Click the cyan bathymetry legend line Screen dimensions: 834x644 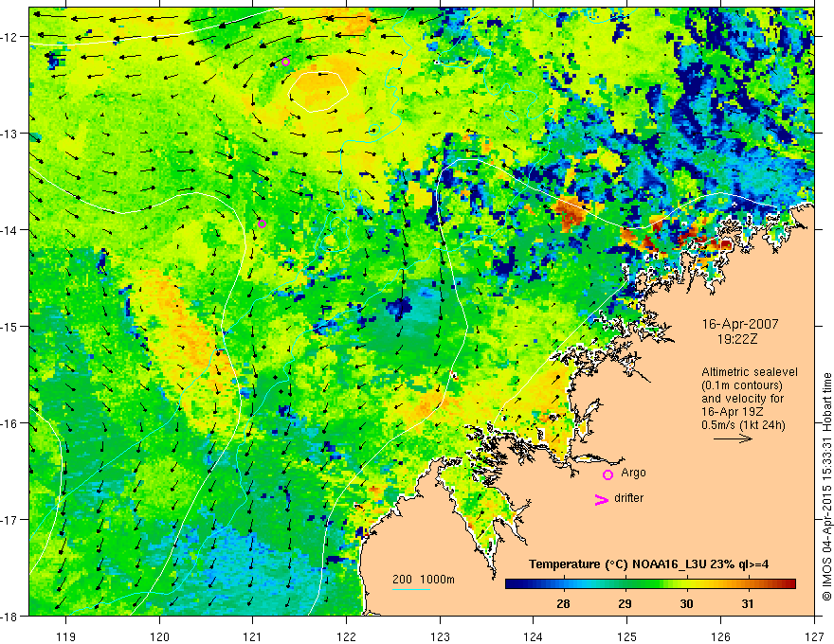(x=410, y=589)
